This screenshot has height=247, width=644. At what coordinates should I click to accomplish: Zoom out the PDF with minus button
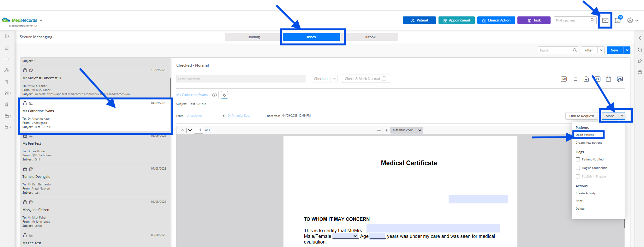point(379,130)
